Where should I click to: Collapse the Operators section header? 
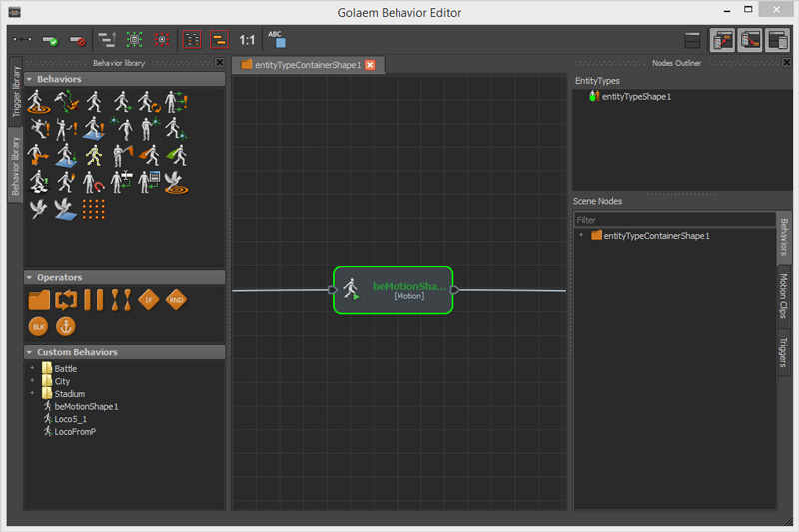(x=124, y=277)
